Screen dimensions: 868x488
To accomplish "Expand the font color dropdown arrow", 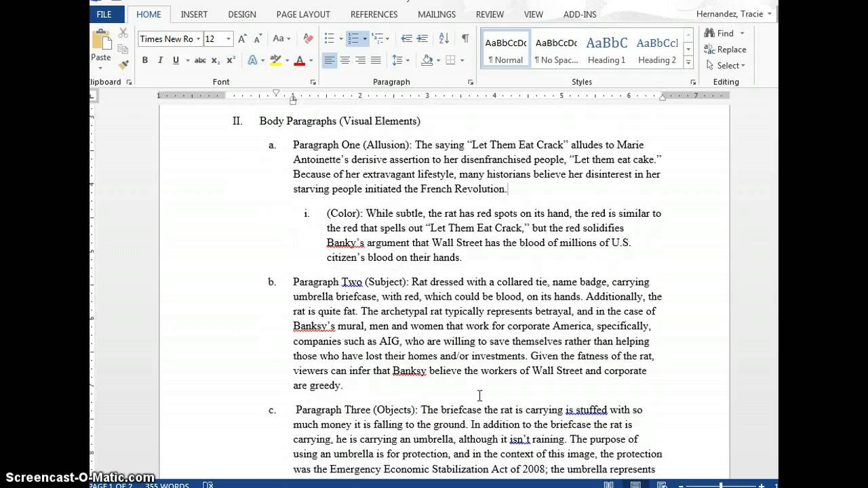I will click(x=311, y=60).
